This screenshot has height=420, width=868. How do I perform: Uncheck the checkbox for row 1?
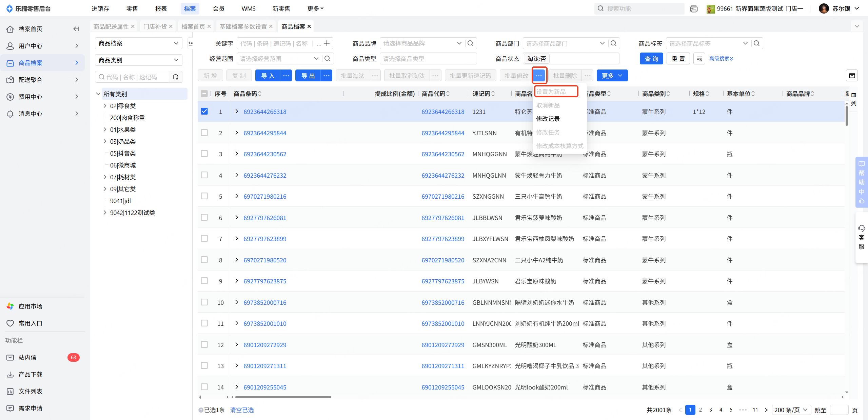[x=204, y=112]
